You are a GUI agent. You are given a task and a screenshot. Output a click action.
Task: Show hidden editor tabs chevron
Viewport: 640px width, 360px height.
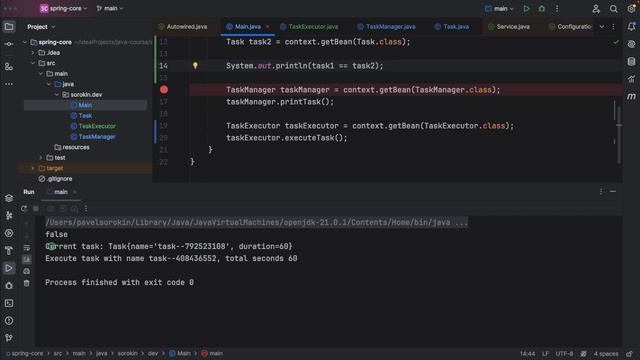(x=602, y=27)
